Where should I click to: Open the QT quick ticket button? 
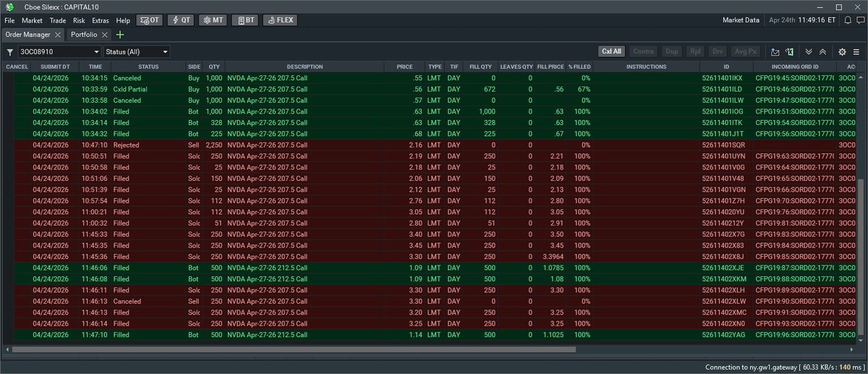pyautogui.click(x=181, y=20)
